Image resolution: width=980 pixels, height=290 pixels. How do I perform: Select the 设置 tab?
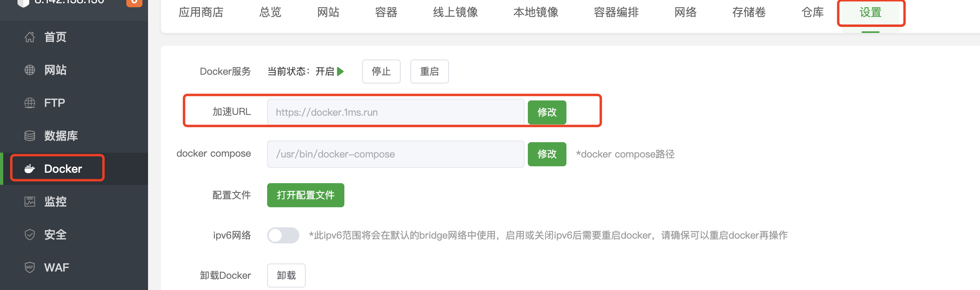pyautogui.click(x=871, y=12)
